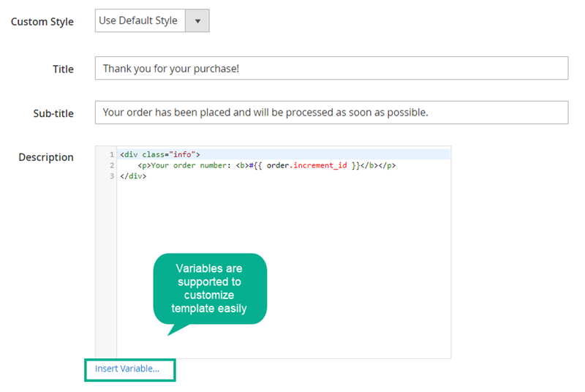The width and height of the screenshot is (585, 392).
Task: Select the 'Use Default Style' combo box text
Action: tap(138, 20)
